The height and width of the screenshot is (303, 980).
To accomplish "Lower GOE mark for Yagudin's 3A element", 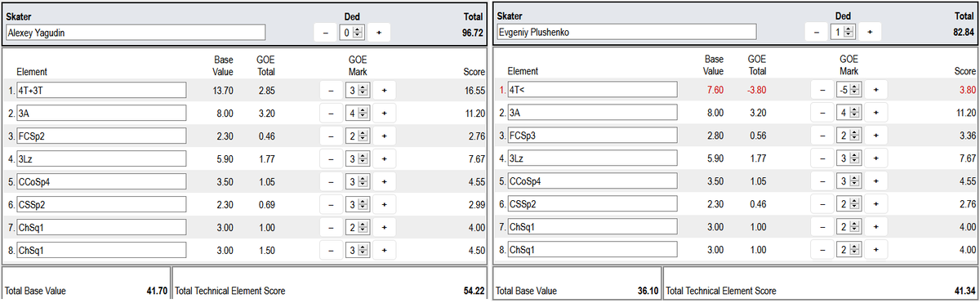I will tap(331, 113).
